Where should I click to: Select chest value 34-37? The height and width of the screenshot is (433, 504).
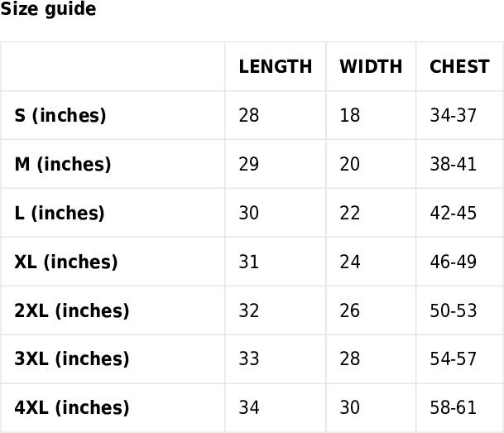pyautogui.click(x=454, y=115)
